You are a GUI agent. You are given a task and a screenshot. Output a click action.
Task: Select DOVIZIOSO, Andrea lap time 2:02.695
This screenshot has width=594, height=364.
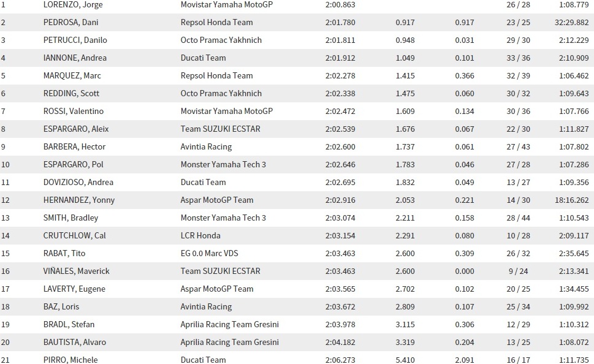[340, 183]
